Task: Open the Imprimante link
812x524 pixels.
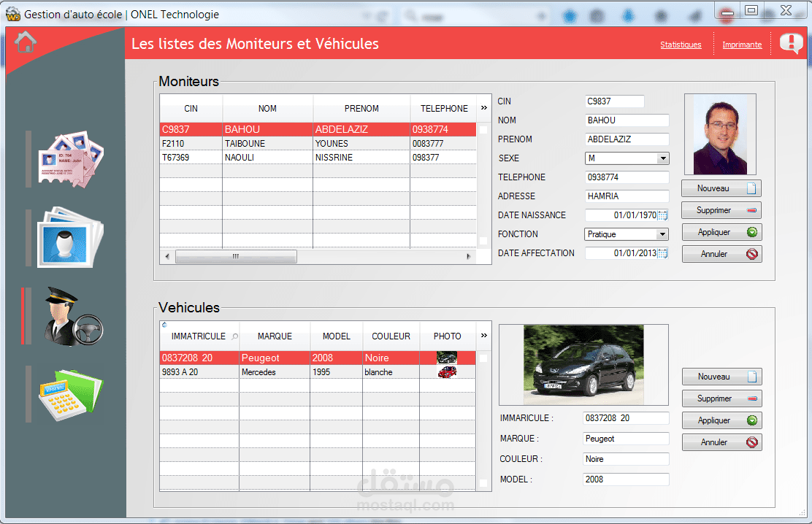Action: (742, 45)
